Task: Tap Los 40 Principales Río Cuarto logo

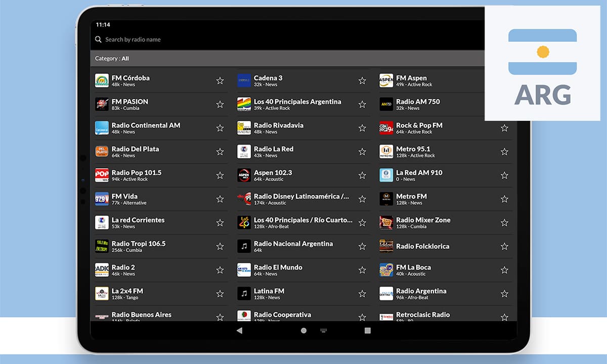Action: pos(244,223)
